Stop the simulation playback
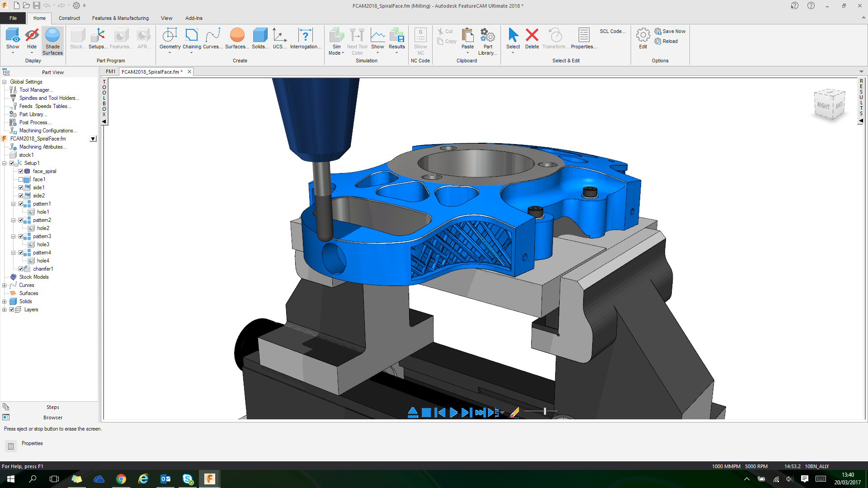This screenshot has height=488, width=868. pyautogui.click(x=426, y=413)
